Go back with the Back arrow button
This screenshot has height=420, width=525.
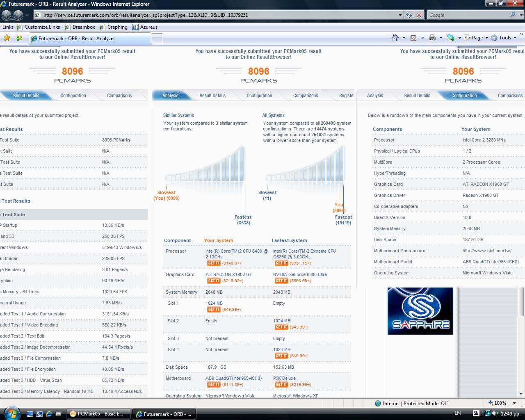pyautogui.click(x=7, y=15)
